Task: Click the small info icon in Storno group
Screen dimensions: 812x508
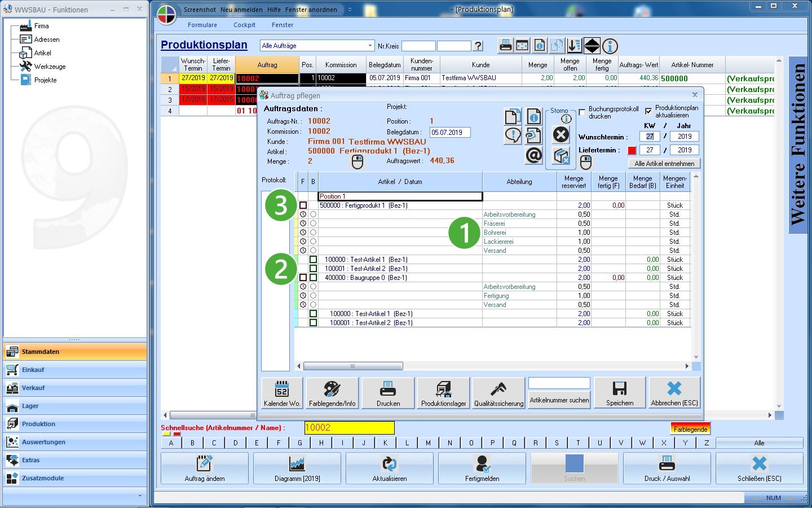Action: point(567,119)
